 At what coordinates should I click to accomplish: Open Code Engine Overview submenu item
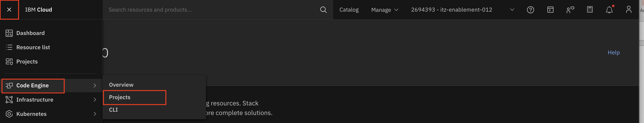click(x=121, y=85)
